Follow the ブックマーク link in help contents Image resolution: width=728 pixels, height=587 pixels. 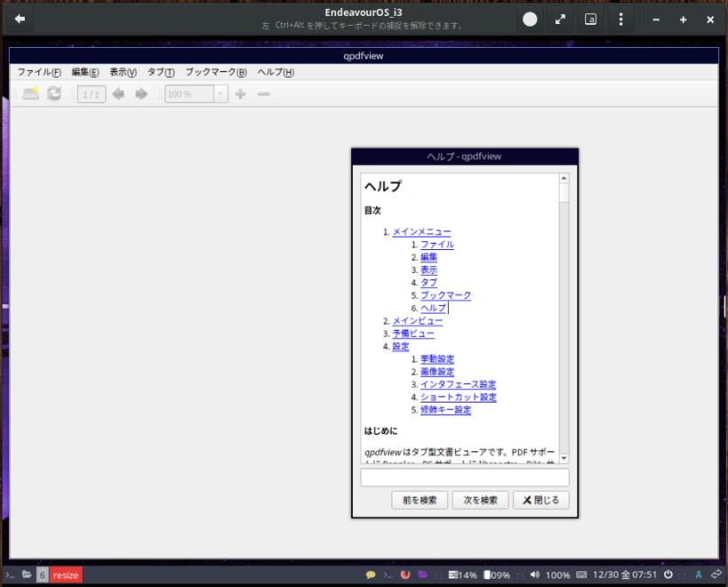pos(446,295)
